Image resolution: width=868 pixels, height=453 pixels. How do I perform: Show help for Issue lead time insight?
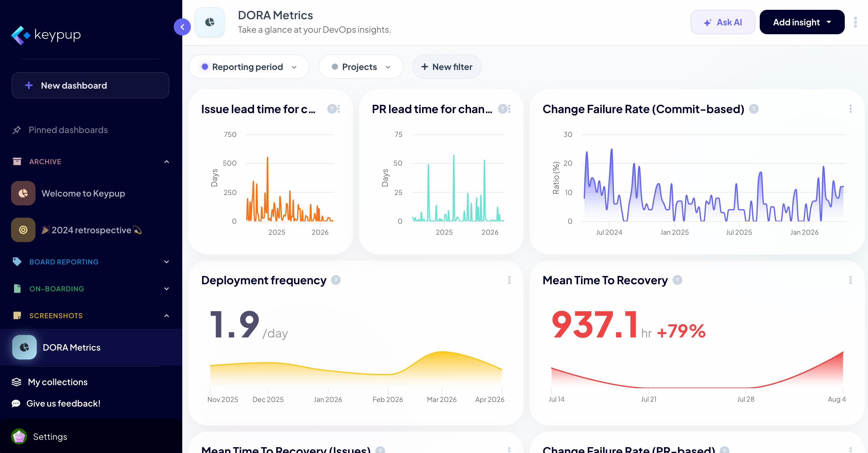click(x=332, y=109)
